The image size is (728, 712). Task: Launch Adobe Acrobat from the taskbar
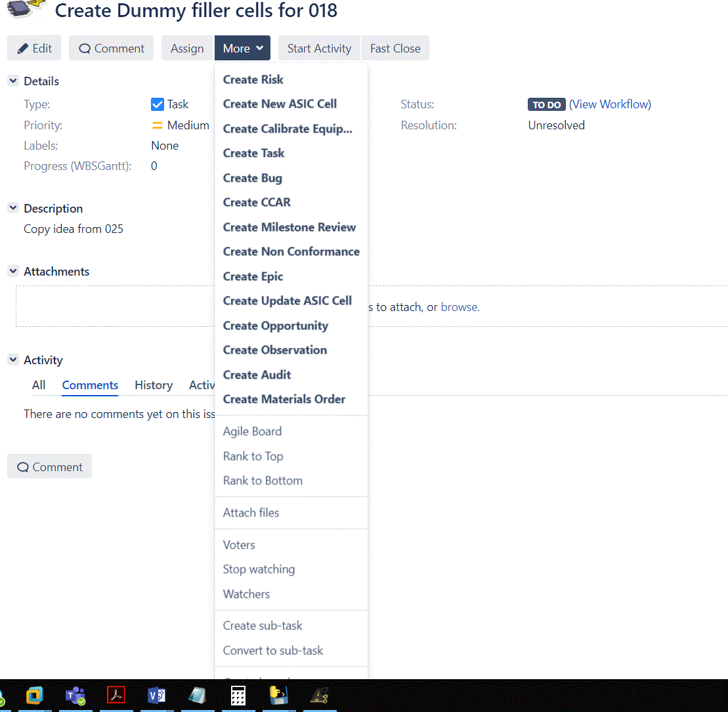116,694
